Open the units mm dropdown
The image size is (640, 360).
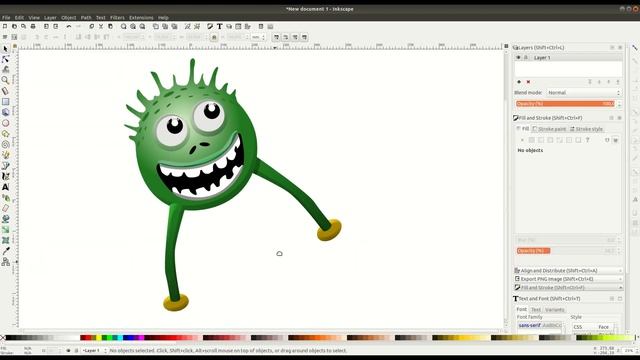tap(258, 37)
